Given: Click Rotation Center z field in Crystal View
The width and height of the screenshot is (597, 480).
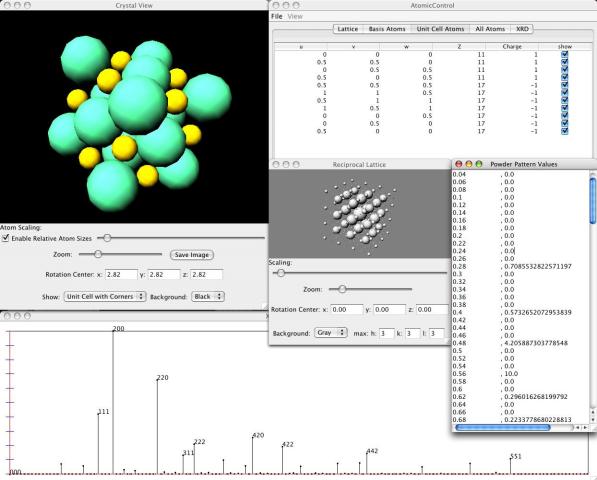Looking at the screenshot, I should (x=206, y=274).
